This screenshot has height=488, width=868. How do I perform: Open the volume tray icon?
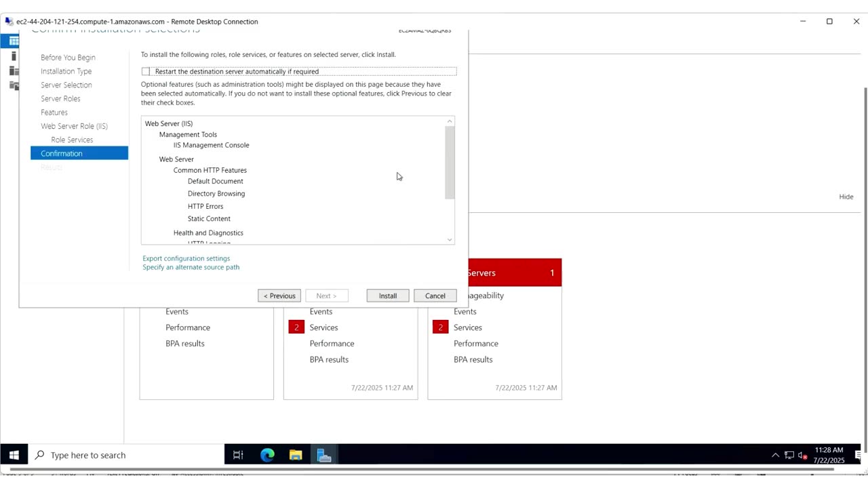tap(803, 455)
